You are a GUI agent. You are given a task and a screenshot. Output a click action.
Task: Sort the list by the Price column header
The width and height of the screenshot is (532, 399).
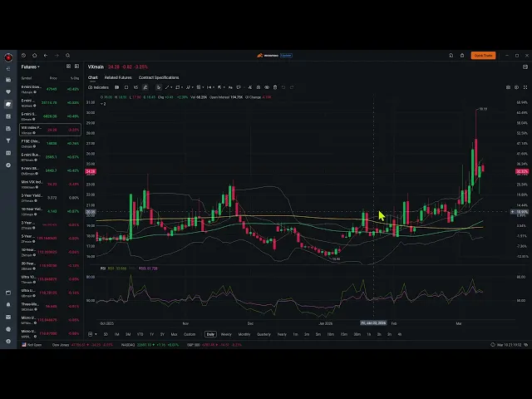coord(53,78)
